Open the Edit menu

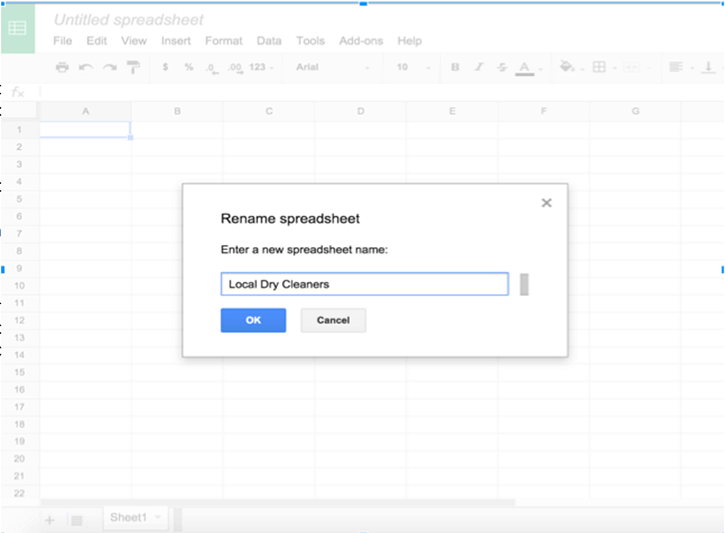[x=97, y=41]
